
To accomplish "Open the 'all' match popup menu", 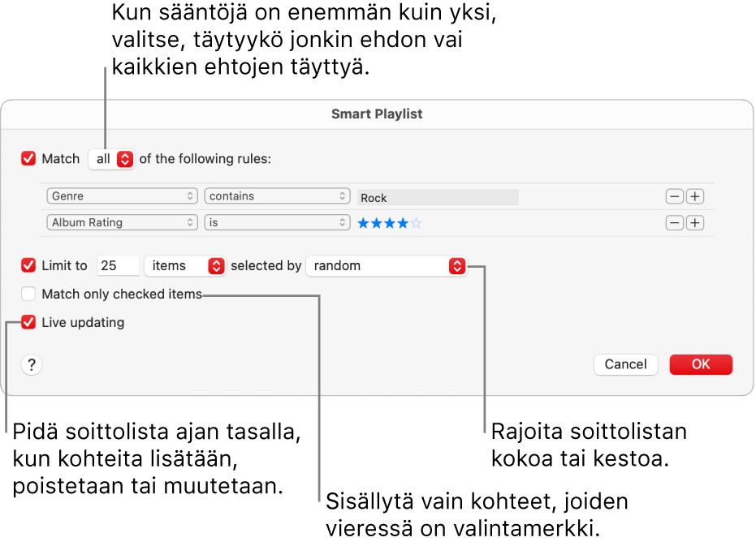I will [111, 159].
